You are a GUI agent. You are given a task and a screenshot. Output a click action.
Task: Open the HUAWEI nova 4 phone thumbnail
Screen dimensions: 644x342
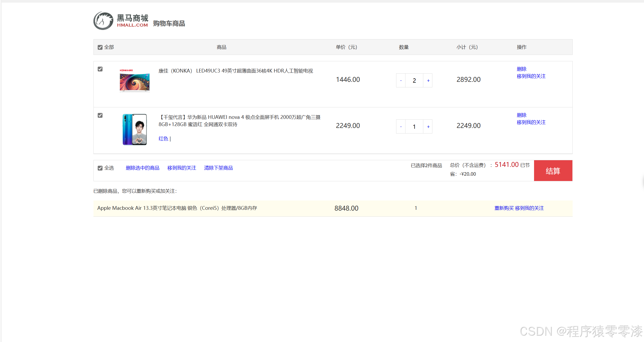click(134, 129)
